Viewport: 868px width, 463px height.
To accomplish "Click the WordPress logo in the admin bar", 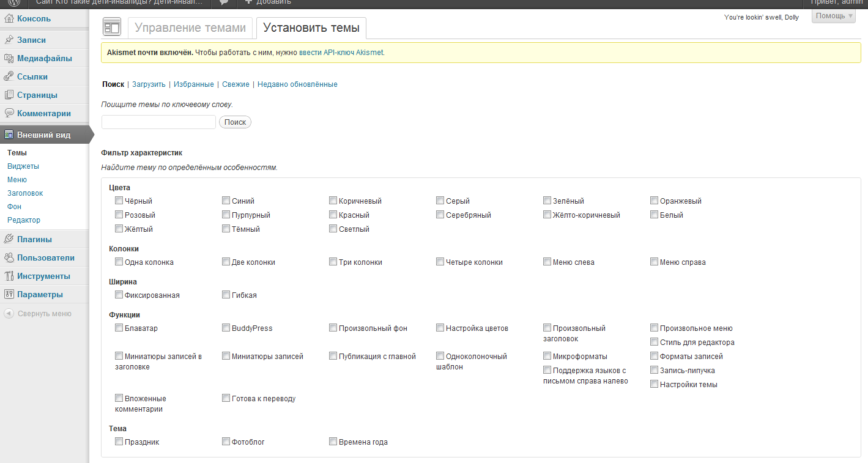I will click(x=13, y=2).
